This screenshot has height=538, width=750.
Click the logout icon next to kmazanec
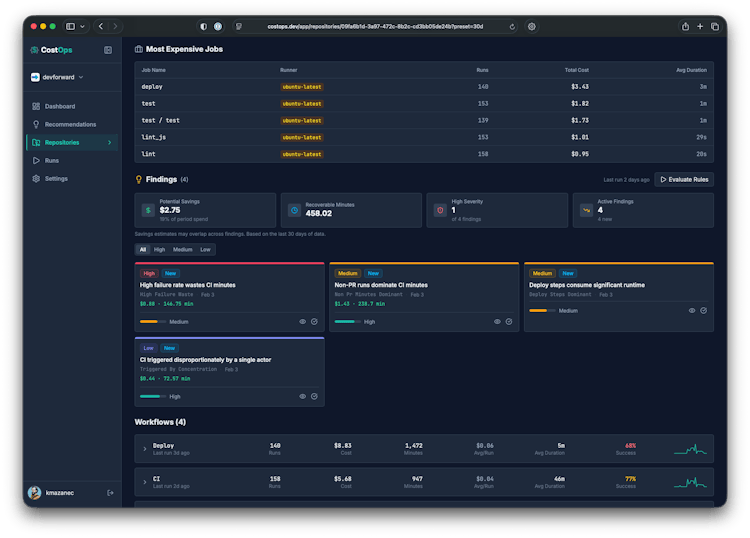tap(109, 492)
